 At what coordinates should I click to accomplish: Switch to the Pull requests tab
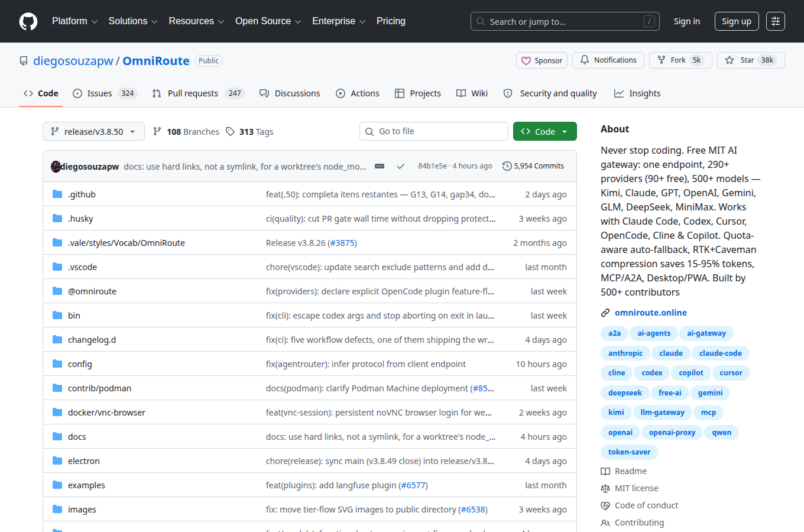[x=198, y=93]
